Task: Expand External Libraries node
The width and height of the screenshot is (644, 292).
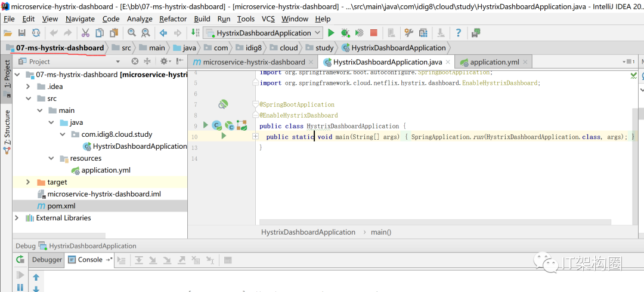Action: click(x=17, y=217)
